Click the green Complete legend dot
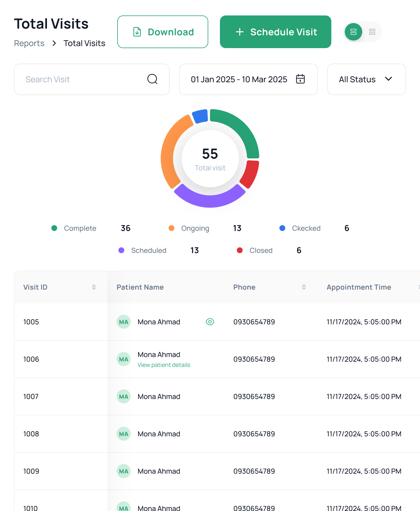This screenshot has width=420, height=511. [54, 228]
